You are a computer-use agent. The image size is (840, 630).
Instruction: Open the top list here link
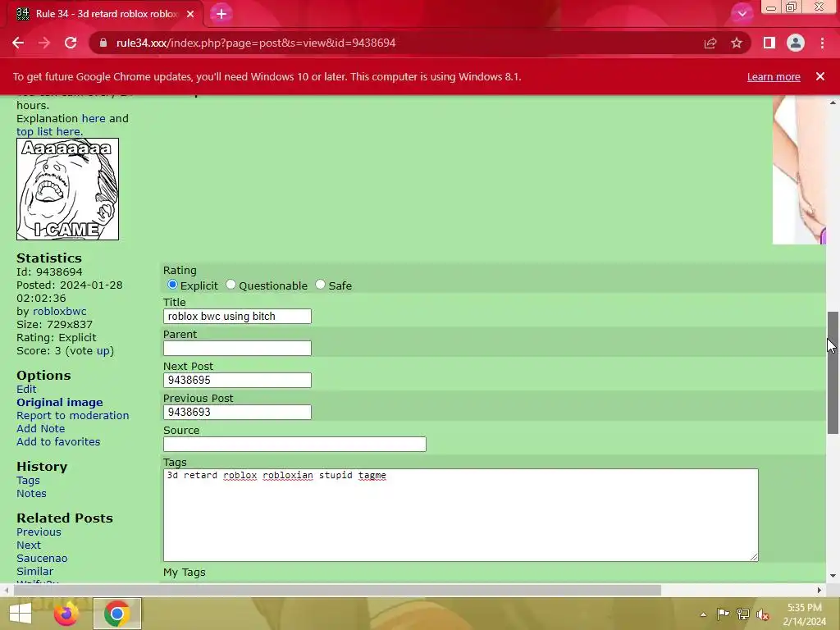point(49,131)
